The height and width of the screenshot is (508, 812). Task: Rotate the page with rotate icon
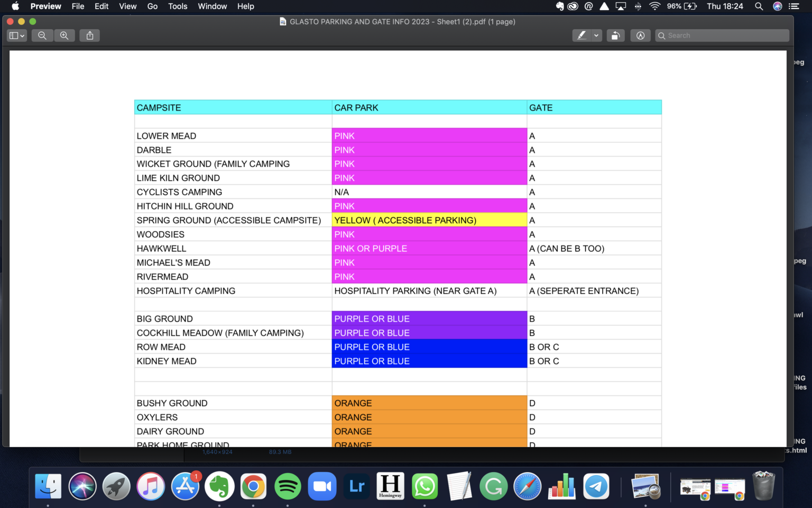(615, 35)
